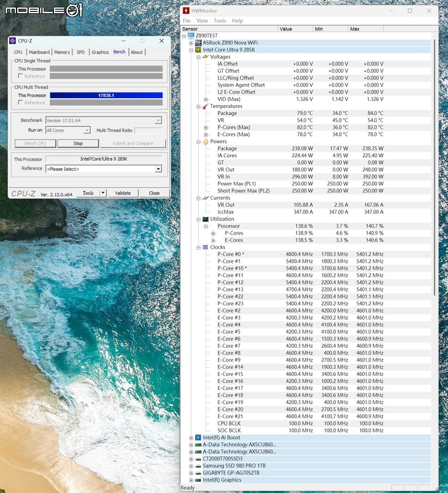Click the Intel(R) AI Boost device icon
Viewport: 448px width, 493px height.
point(198,438)
